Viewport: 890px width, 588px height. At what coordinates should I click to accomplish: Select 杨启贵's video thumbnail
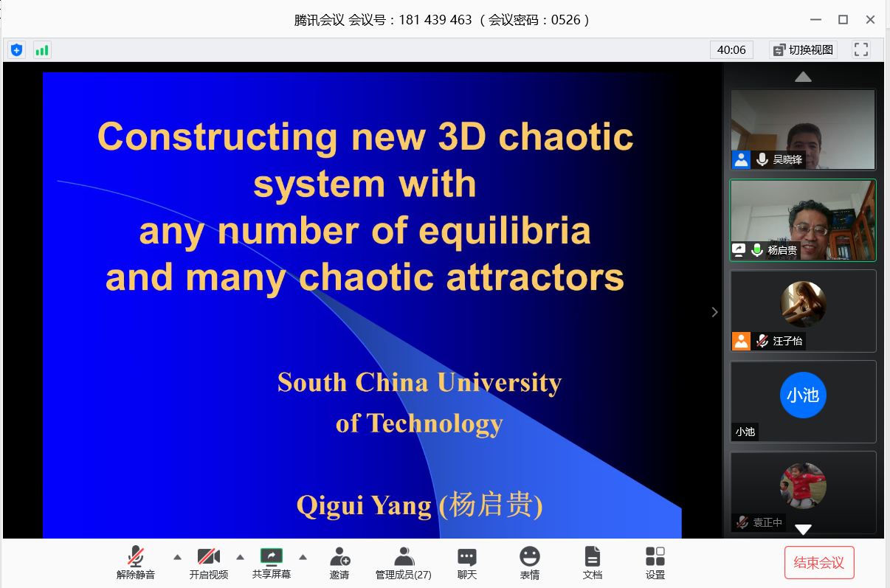pos(803,220)
